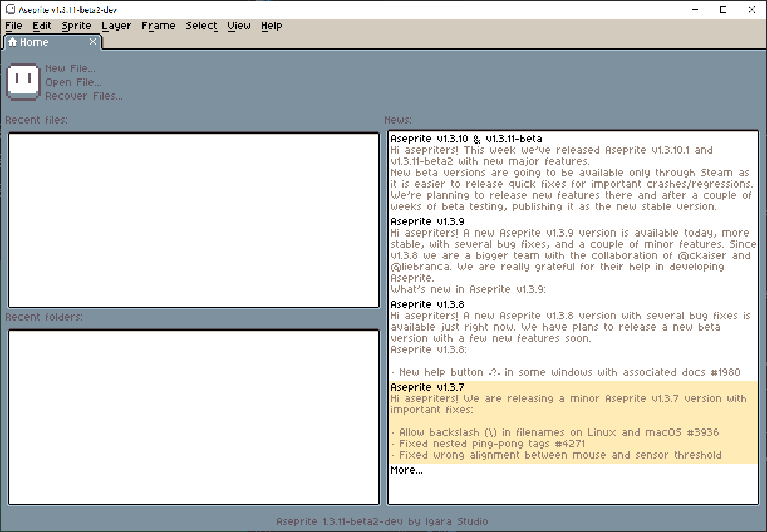Click the Aseprite app icon in title bar
Image resolution: width=767 pixels, height=532 pixels.
[11, 9]
